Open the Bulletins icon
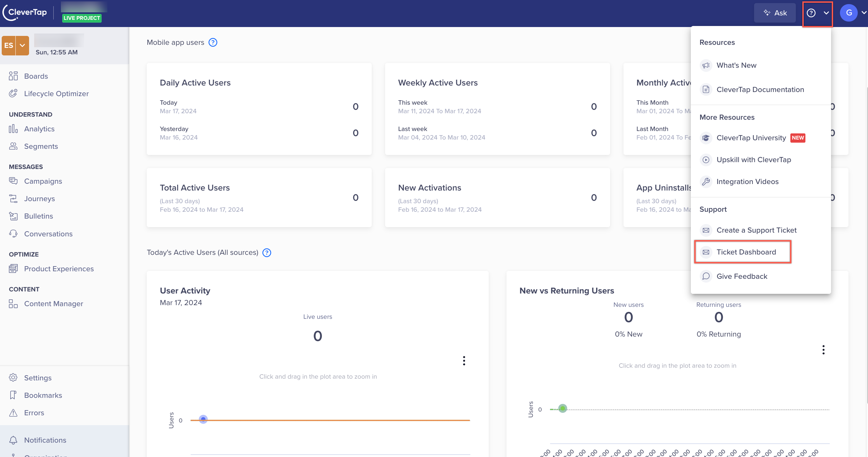Screen dimensions: 868x457 [13, 216]
